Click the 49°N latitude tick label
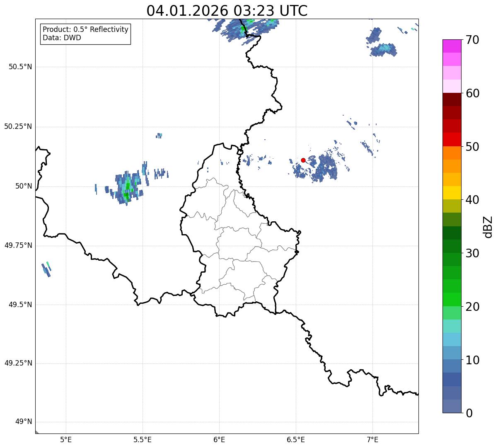 pyautogui.click(x=23, y=422)
